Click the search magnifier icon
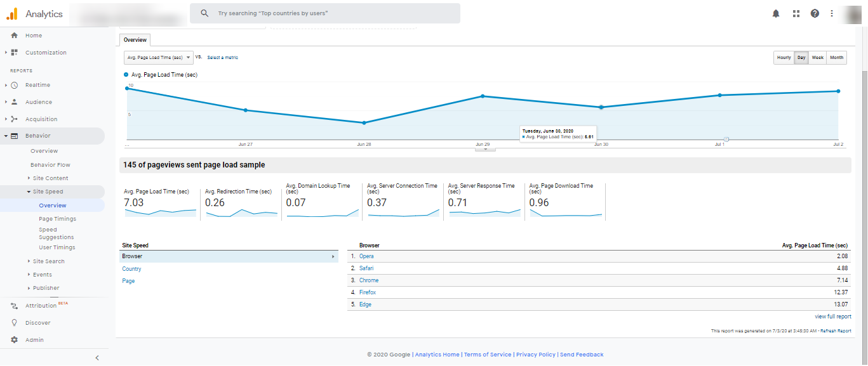 (204, 13)
